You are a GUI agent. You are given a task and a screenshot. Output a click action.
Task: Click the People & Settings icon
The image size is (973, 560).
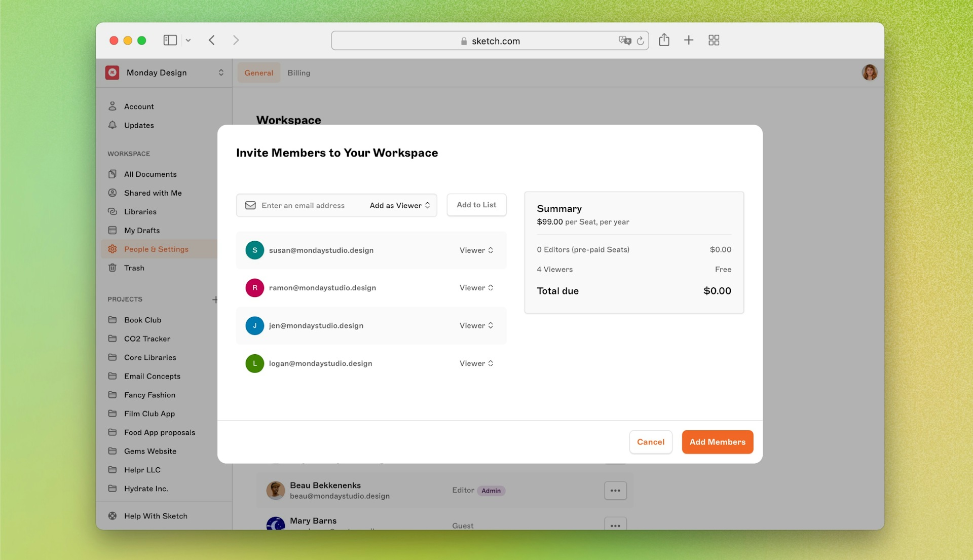(114, 249)
